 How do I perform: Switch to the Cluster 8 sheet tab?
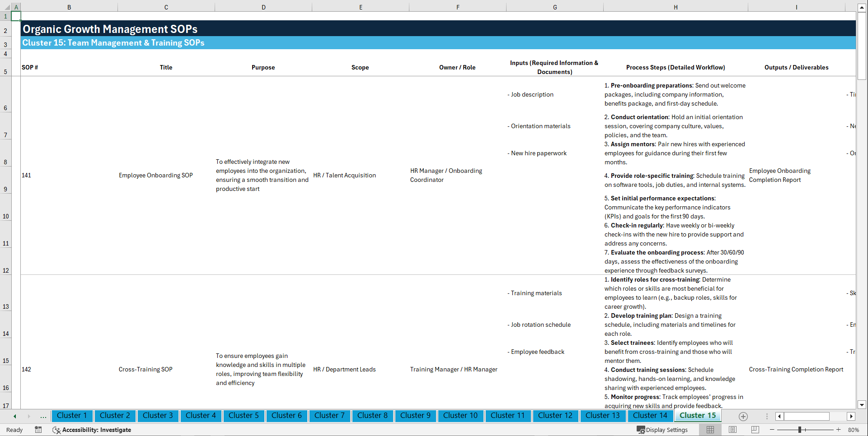(372, 416)
